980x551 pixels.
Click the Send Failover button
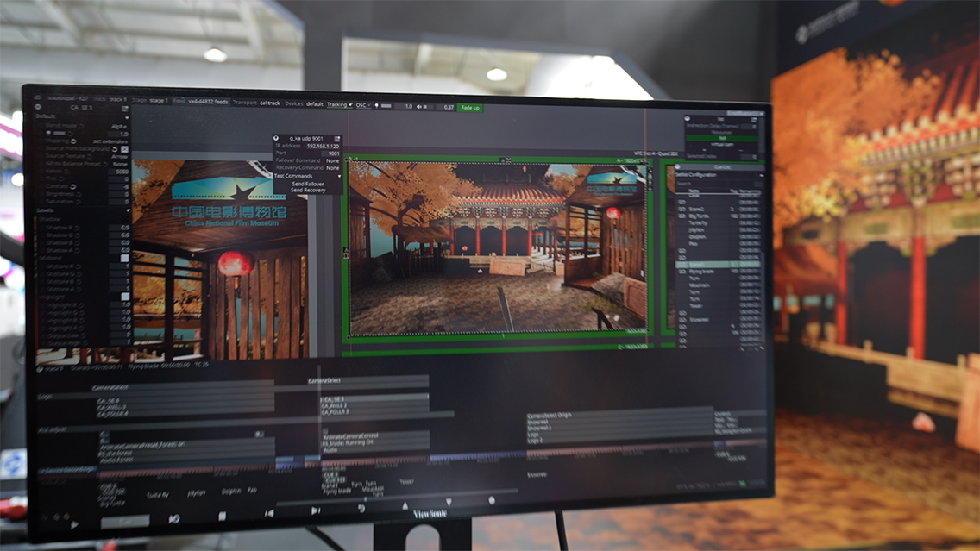click(x=307, y=184)
